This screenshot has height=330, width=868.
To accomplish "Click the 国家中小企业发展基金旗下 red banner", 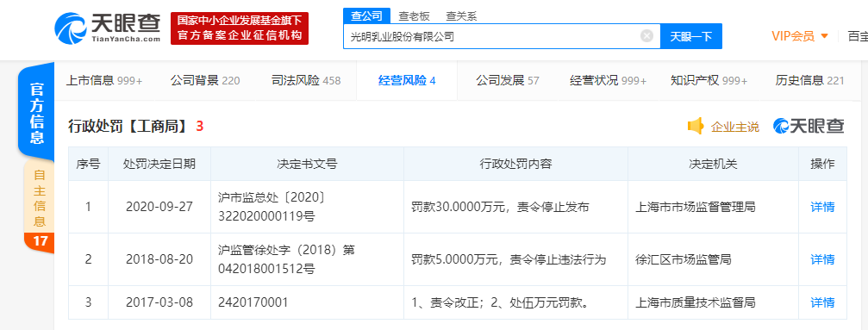I will [x=239, y=28].
